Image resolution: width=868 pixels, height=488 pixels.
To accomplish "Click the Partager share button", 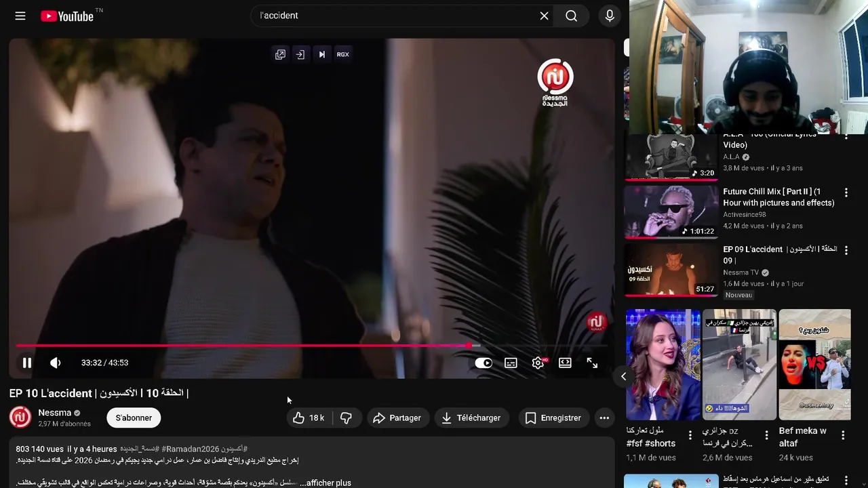I will pos(397,418).
